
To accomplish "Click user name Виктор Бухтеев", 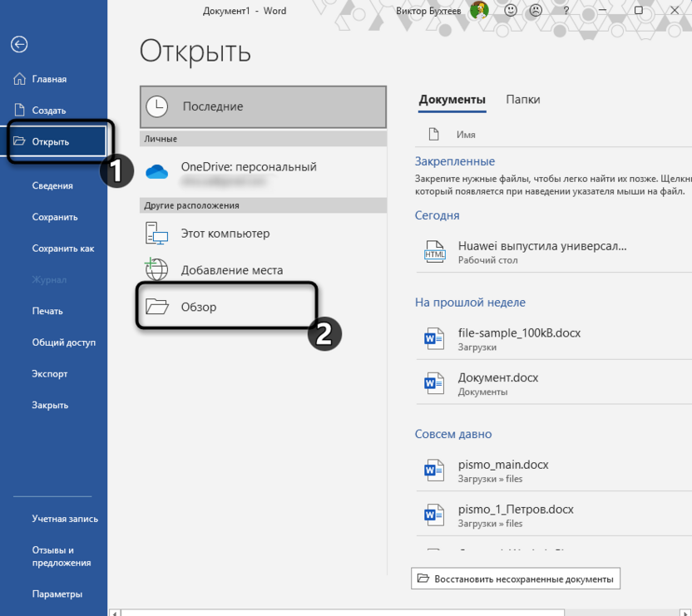I will click(x=428, y=11).
